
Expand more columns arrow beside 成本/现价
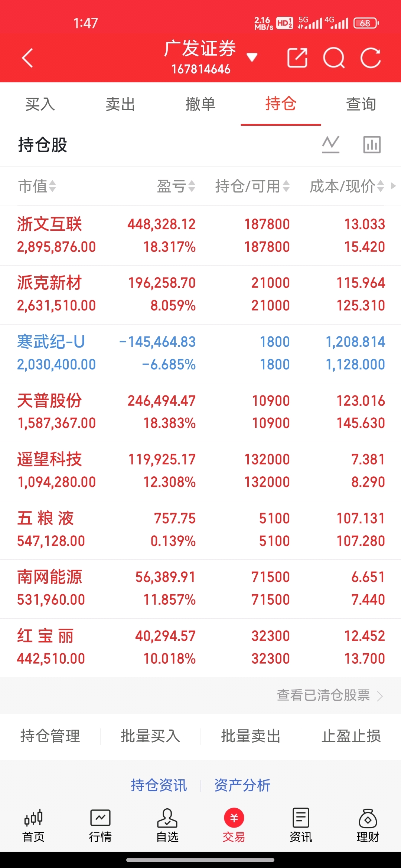pos(394,185)
